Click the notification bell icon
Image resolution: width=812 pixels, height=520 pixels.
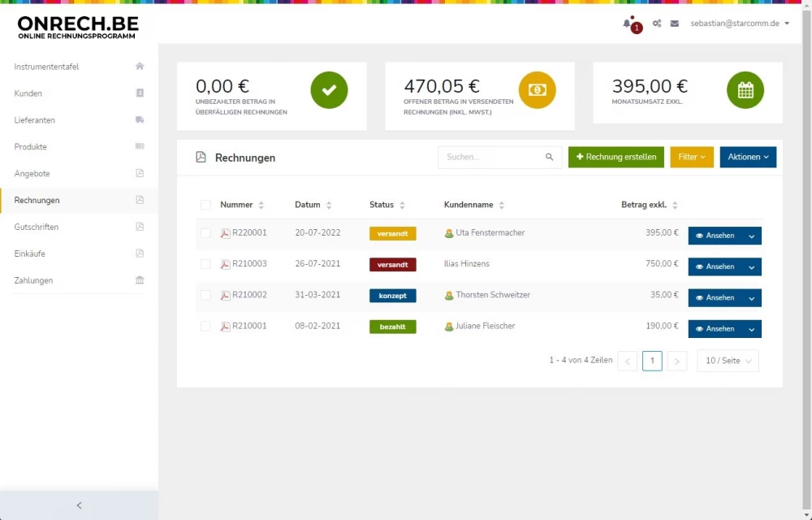coord(628,24)
